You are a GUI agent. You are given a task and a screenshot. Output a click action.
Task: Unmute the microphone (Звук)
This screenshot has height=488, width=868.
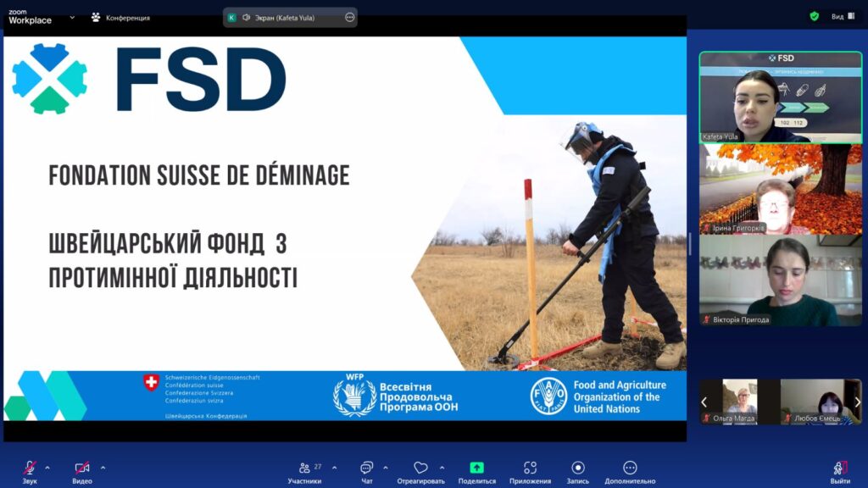(x=30, y=468)
